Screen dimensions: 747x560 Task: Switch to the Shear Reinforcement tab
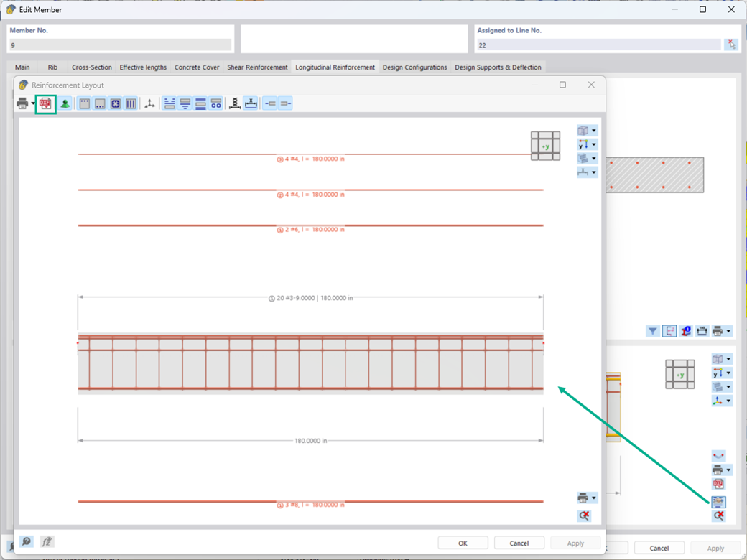(x=257, y=67)
